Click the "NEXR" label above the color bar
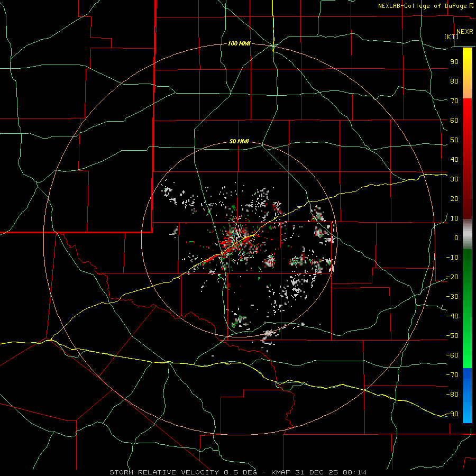 click(x=465, y=32)
